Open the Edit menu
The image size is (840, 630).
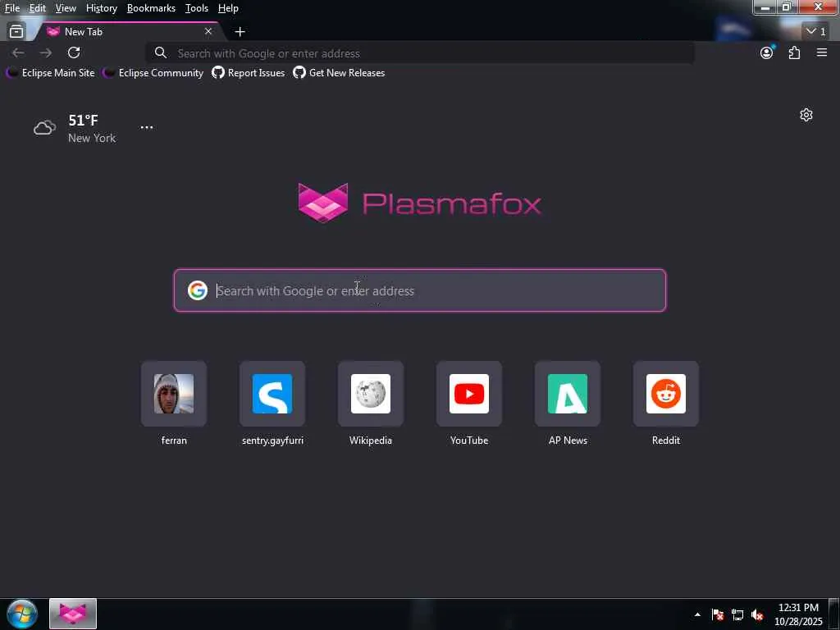[x=38, y=8]
